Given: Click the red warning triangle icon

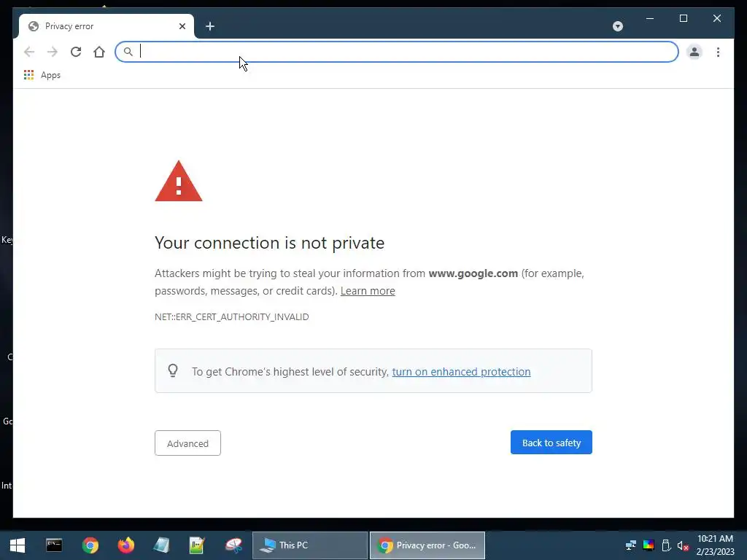Looking at the screenshot, I should point(179,182).
